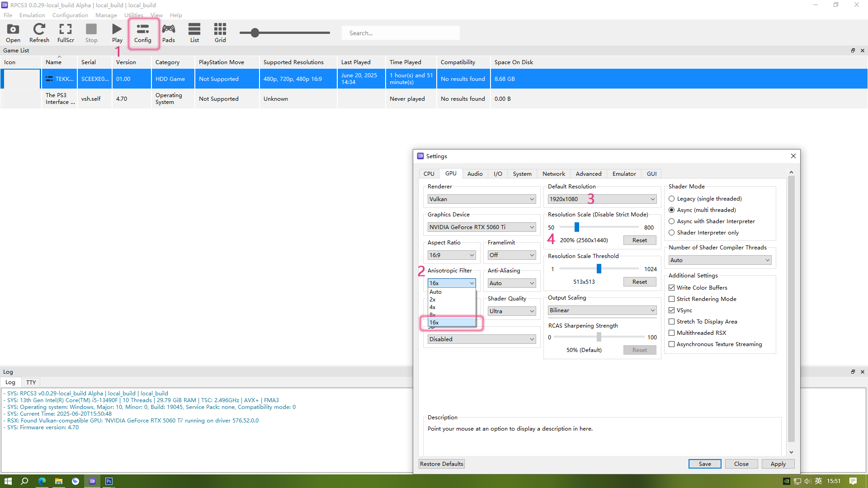Close the Game List panel
Screen dimensions: 868x488
tap(863, 51)
